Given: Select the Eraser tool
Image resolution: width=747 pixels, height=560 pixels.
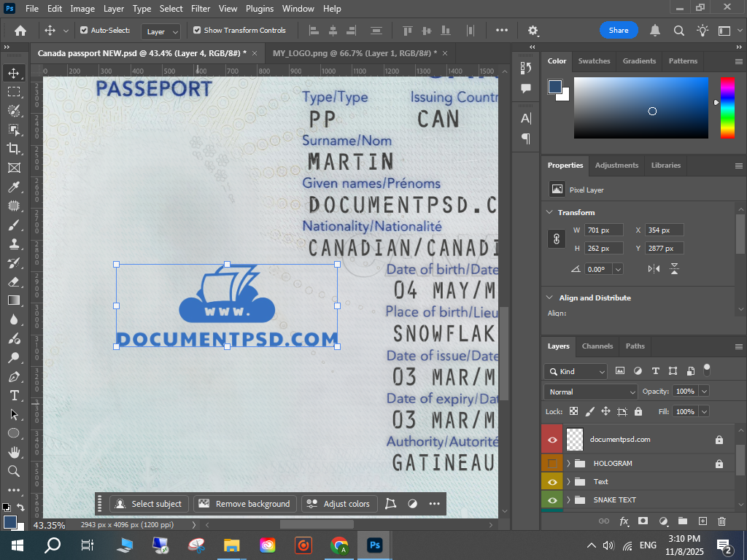Looking at the screenshot, I should (13, 281).
